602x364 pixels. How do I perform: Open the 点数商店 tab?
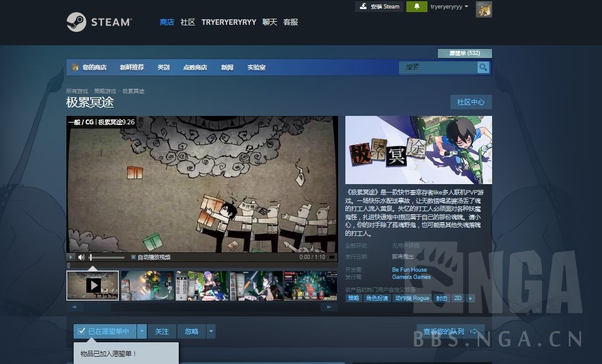point(195,68)
